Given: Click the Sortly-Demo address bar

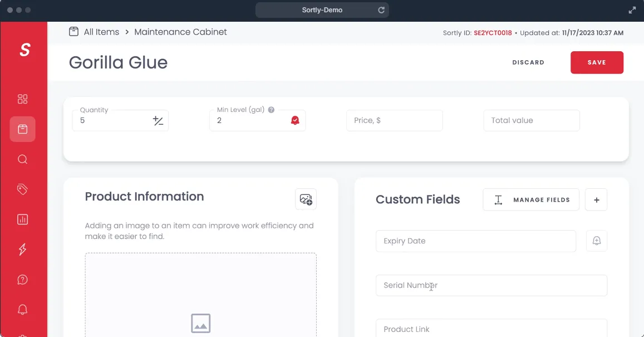Looking at the screenshot, I should pyautogui.click(x=322, y=10).
